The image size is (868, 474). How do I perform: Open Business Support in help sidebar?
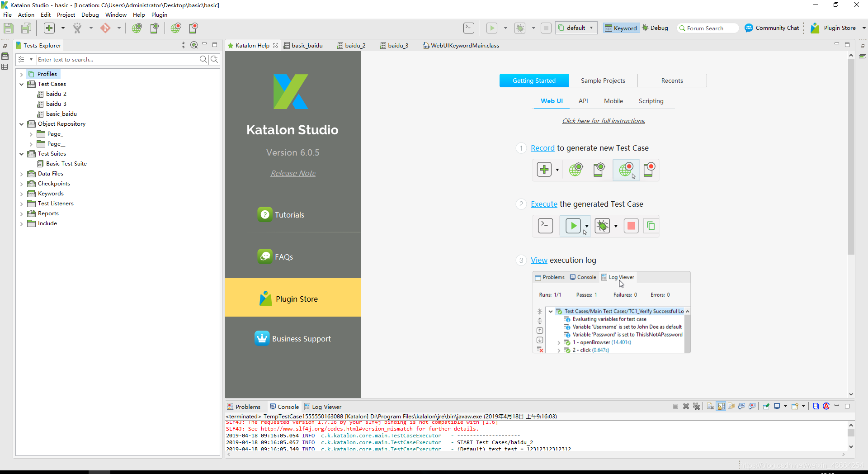(x=292, y=338)
